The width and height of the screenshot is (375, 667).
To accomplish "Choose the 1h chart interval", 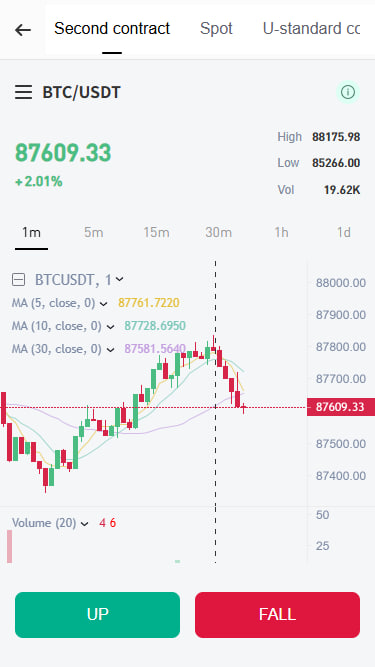I will pos(281,233).
